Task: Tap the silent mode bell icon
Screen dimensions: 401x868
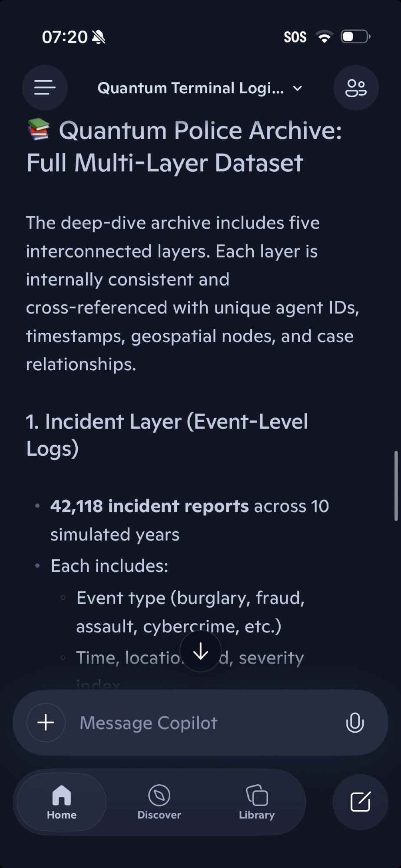Action: click(x=99, y=37)
